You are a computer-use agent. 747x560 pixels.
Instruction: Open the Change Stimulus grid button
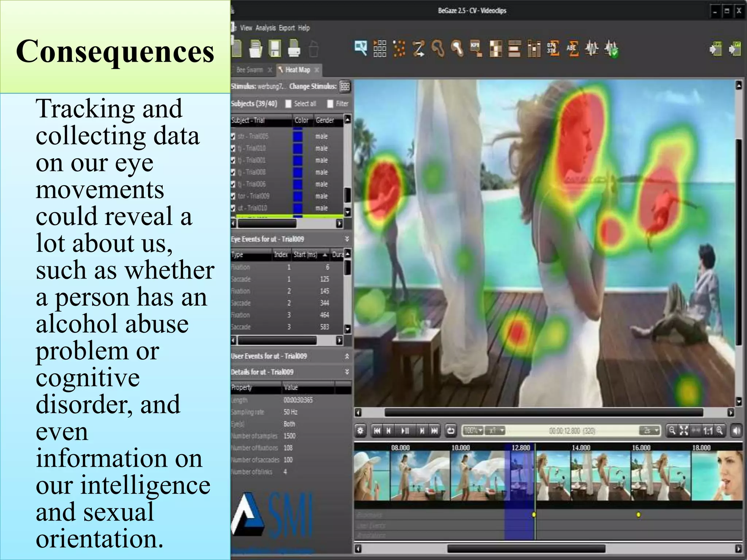pyautogui.click(x=345, y=86)
